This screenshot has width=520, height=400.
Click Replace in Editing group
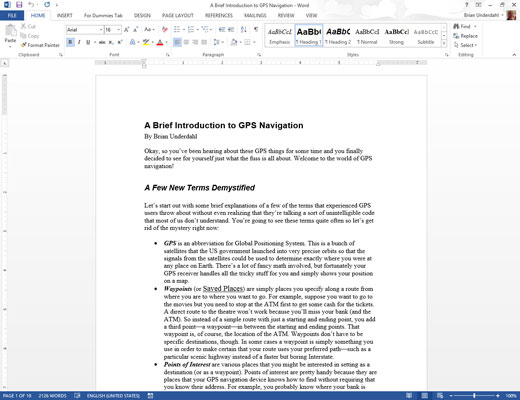coord(466,36)
